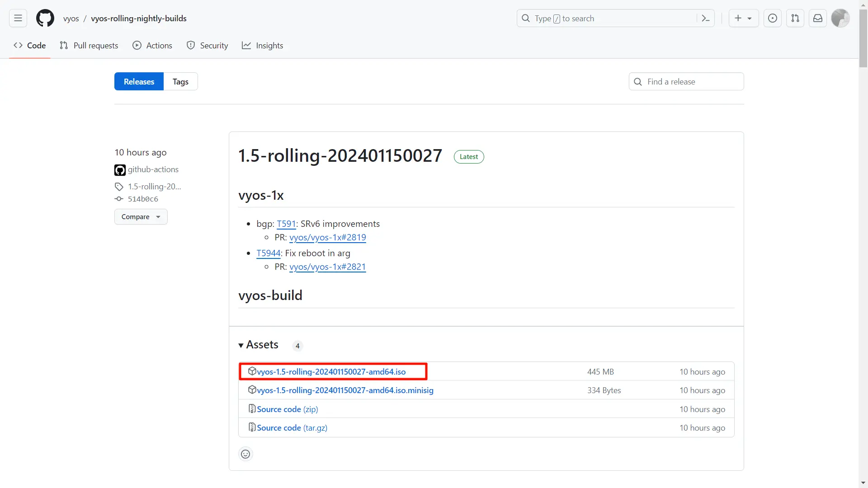This screenshot has width=868, height=488.
Task: Open the T591 task link
Action: click(x=286, y=224)
